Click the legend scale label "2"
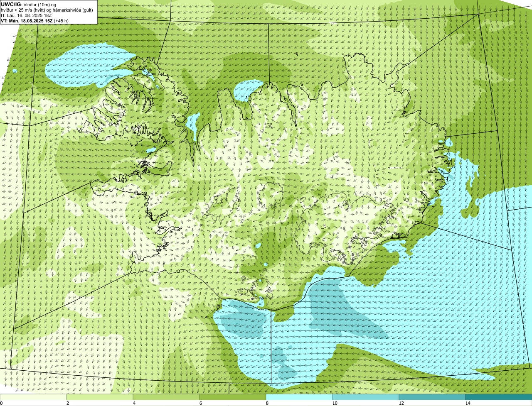 tap(67, 403)
